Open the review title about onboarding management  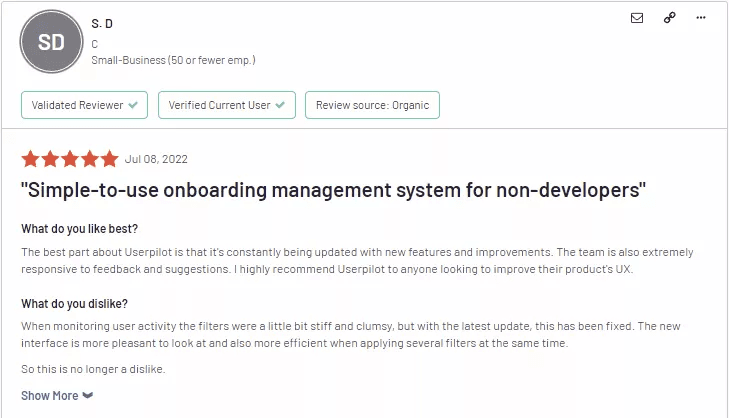pyautogui.click(x=333, y=190)
